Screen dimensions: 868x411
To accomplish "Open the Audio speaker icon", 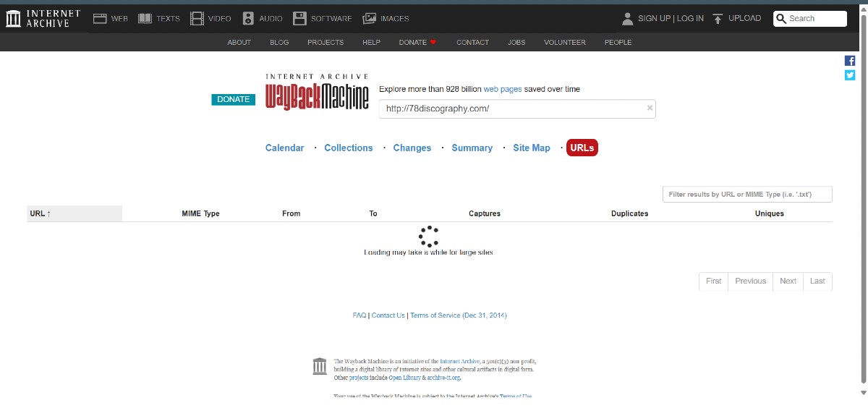I will (x=248, y=19).
